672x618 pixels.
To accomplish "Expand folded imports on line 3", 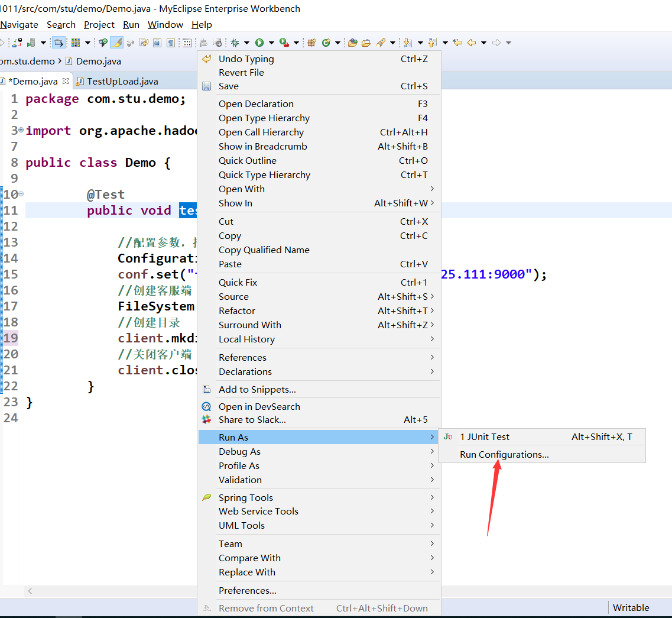I will click(21, 130).
